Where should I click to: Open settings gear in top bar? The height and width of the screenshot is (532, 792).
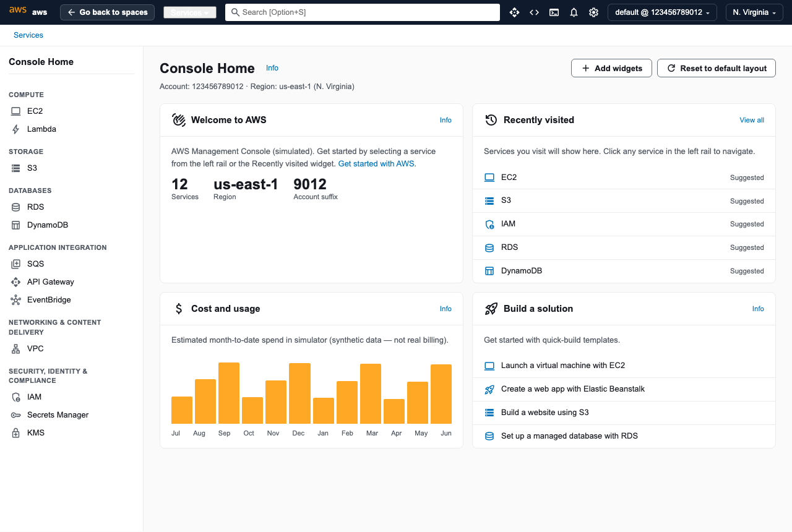coord(593,12)
